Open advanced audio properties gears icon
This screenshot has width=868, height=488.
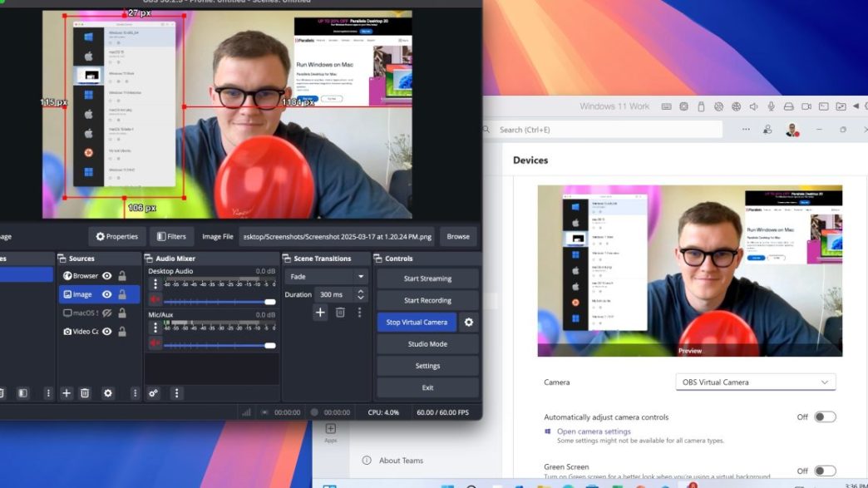coord(154,393)
